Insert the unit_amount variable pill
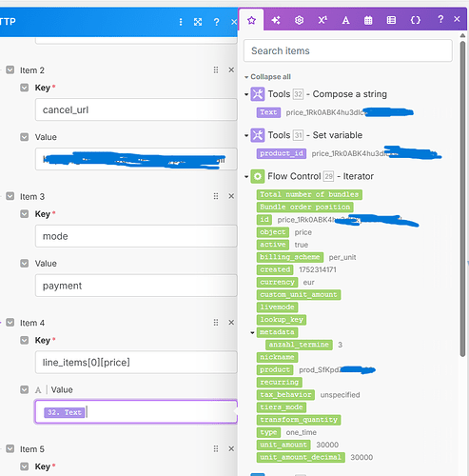Viewport: 469px width, 476px height. tap(283, 445)
